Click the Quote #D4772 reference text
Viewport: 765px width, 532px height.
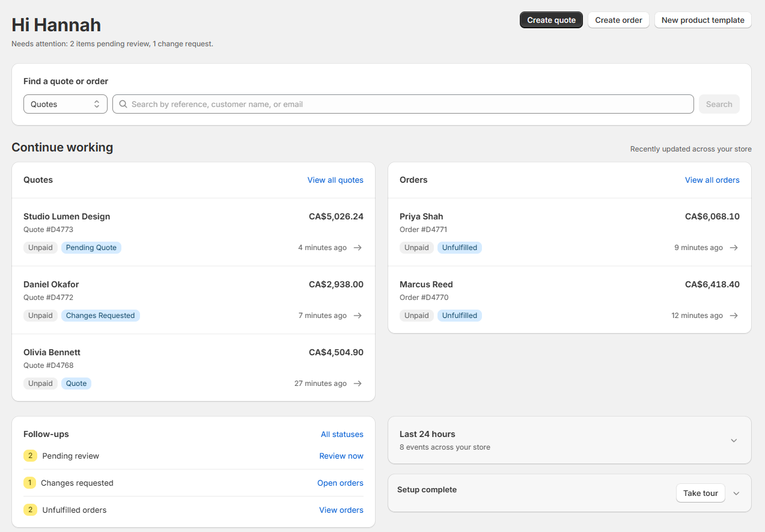tap(48, 298)
